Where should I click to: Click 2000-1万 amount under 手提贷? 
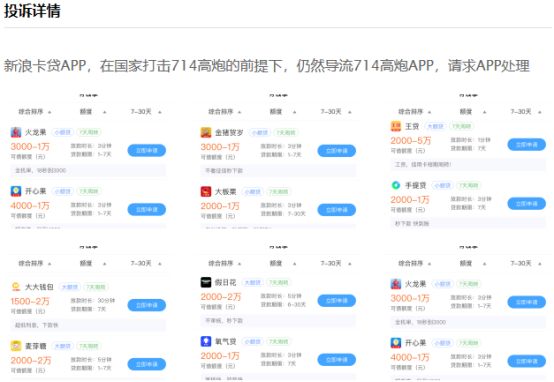tap(410, 200)
